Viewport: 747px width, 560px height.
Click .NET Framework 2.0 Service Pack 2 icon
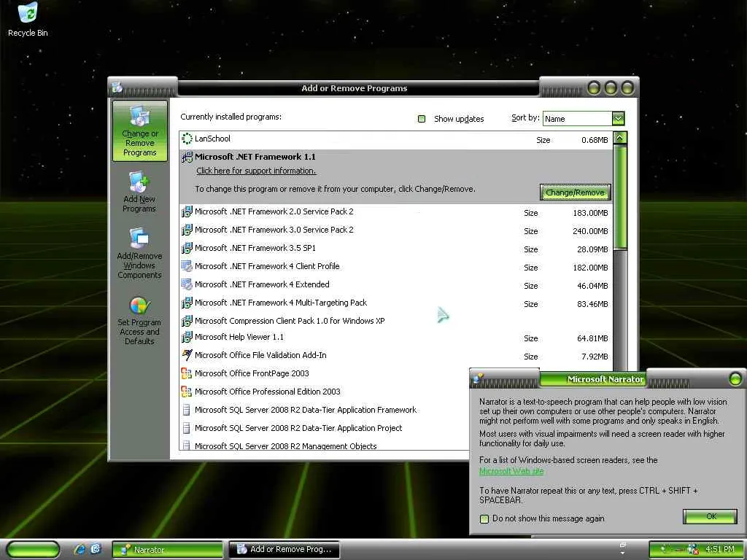[187, 211]
